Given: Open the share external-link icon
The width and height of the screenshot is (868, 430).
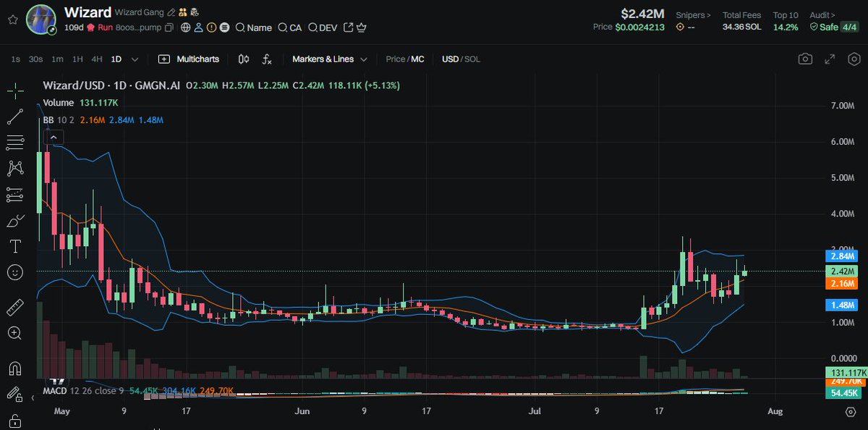Looking at the screenshot, I should point(348,28).
